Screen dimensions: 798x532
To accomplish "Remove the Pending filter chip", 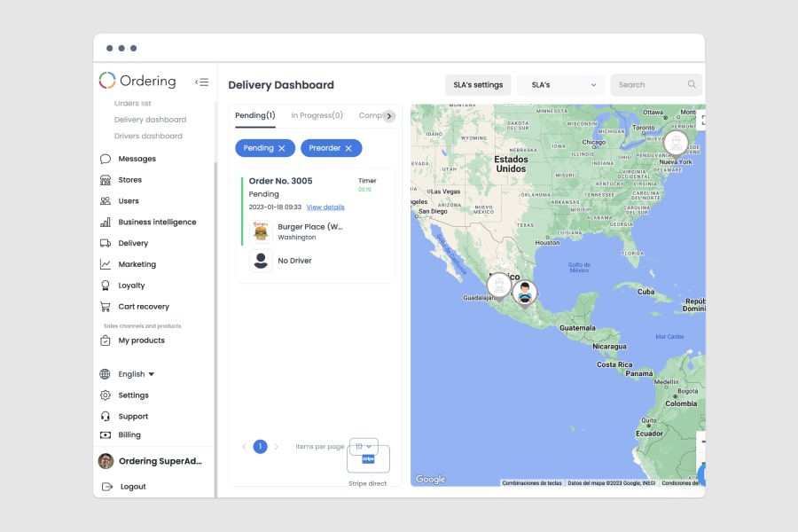I will (x=281, y=148).
